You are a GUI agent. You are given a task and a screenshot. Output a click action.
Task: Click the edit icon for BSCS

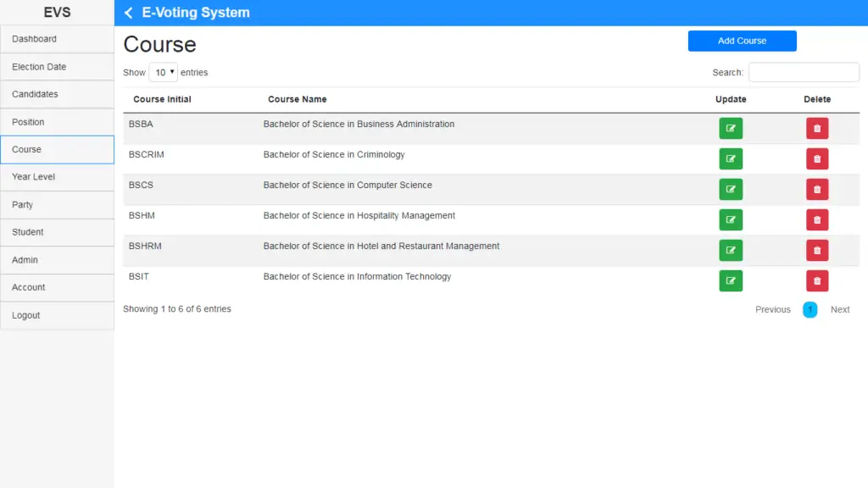[x=731, y=189]
